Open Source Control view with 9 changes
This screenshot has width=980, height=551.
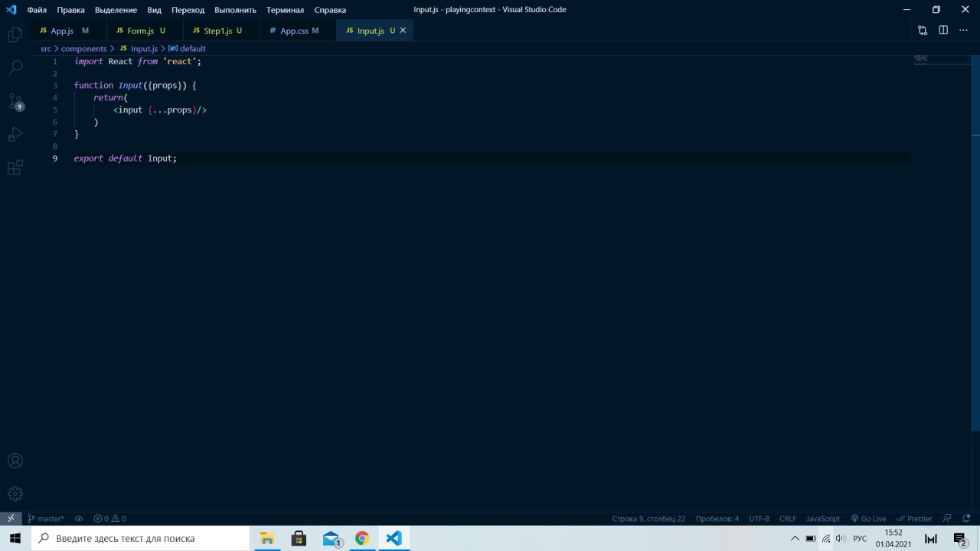pyautogui.click(x=15, y=101)
